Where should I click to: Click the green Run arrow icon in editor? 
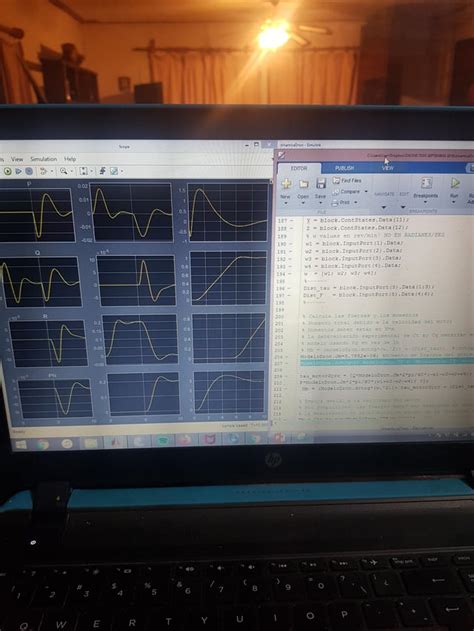coord(455,183)
